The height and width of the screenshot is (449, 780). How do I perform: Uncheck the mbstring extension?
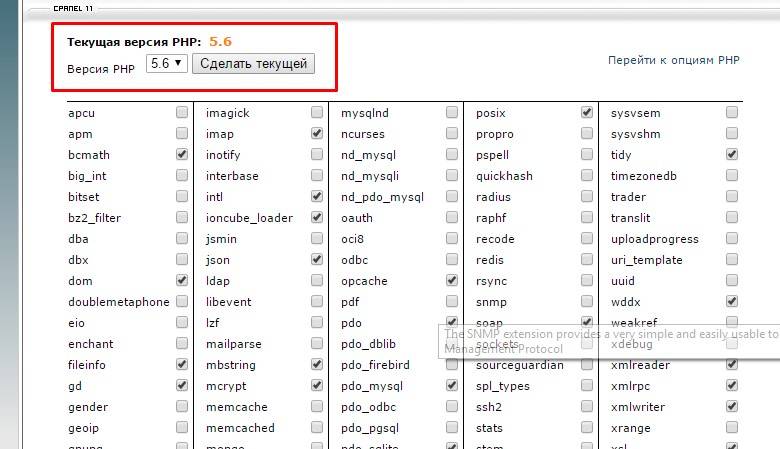coord(317,364)
